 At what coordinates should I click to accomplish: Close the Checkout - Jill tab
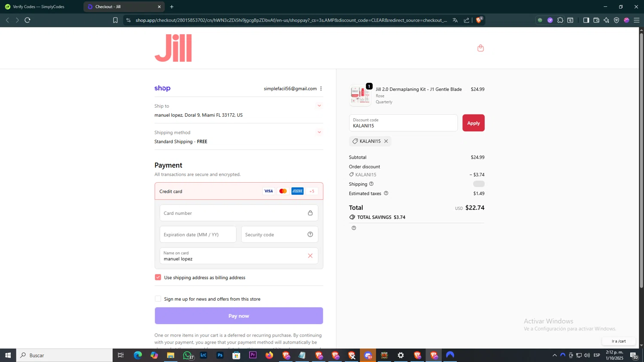[159, 7]
